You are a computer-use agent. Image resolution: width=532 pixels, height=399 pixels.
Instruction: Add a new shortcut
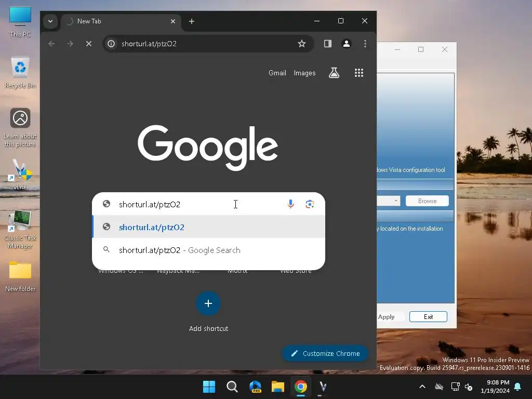pyautogui.click(x=208, y=312)
